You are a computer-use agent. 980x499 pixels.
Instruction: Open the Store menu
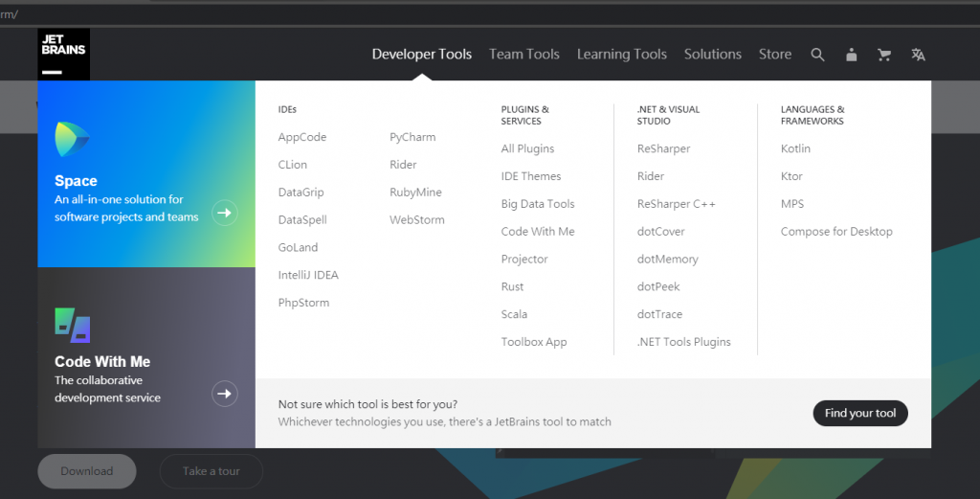[775, 55]
